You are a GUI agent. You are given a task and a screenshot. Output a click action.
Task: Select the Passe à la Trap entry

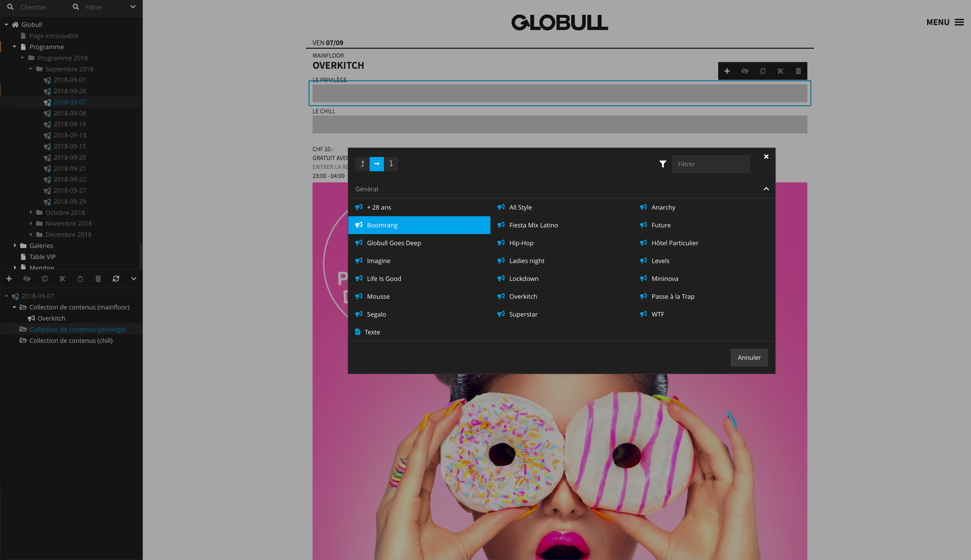tap(704, 296)
